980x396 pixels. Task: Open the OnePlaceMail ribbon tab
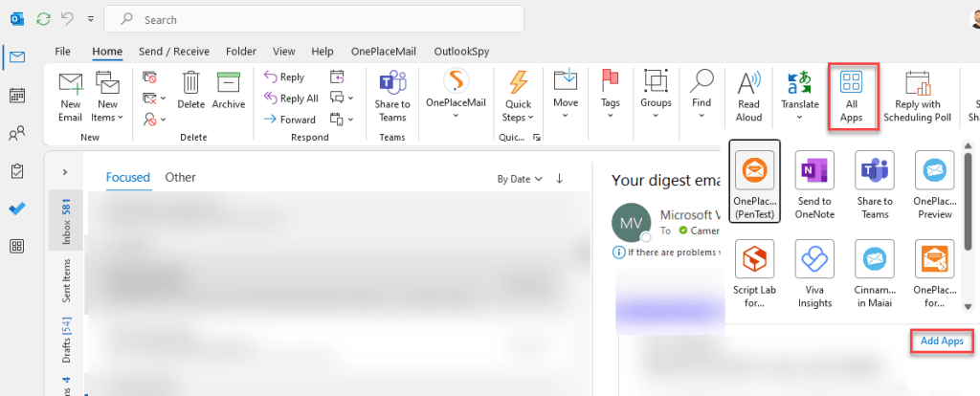tap(384, 51)
